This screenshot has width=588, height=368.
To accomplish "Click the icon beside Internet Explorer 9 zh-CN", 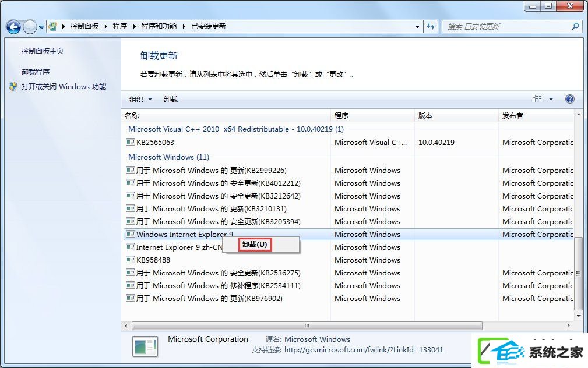I will (131, 247).
